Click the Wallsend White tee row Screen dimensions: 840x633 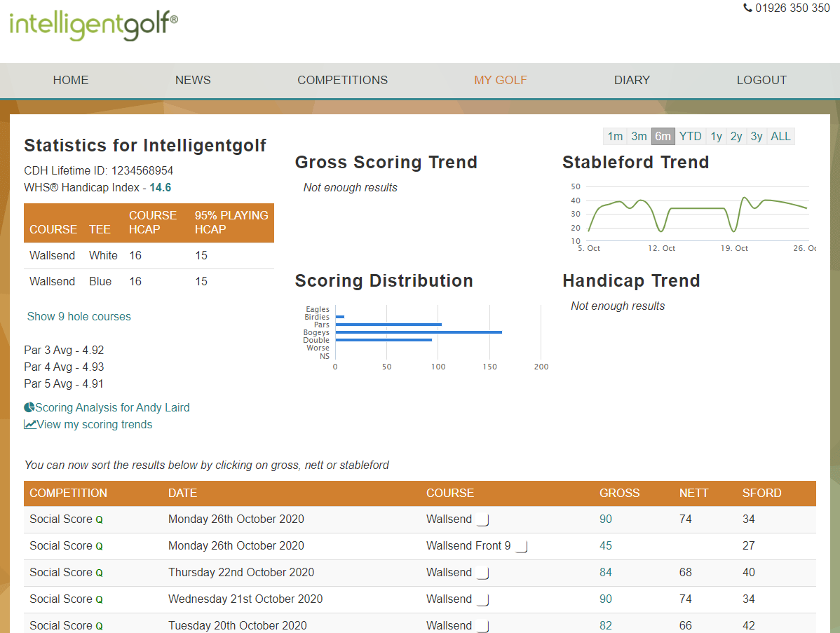tap(149, 255)
